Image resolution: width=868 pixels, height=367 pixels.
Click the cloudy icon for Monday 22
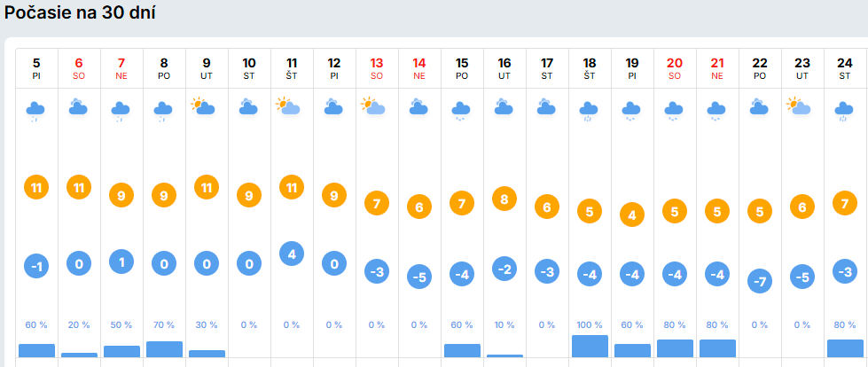(x=760, y=108)
